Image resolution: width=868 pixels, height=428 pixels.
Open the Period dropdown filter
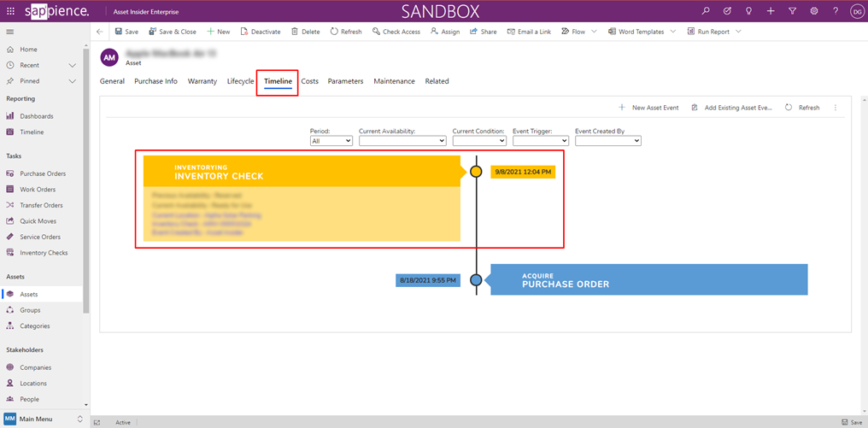[331, 141]
